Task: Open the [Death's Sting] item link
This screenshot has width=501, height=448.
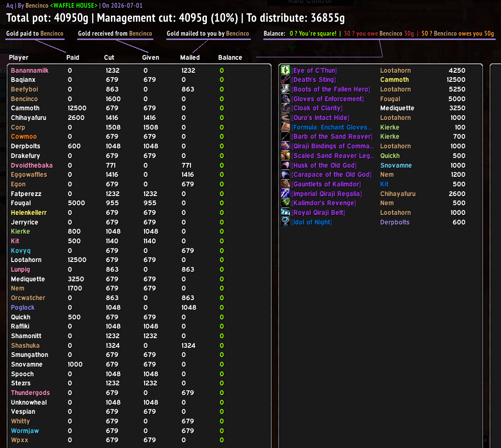Action: click(314, 80)
